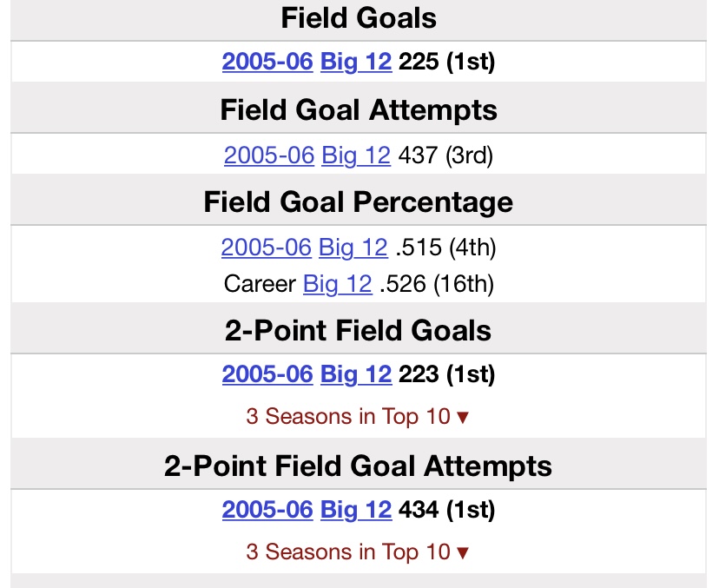Open 2005-06 link under Field Goals heading
Viewport: 719px width, 588px height.
click(x=267, y=63)
